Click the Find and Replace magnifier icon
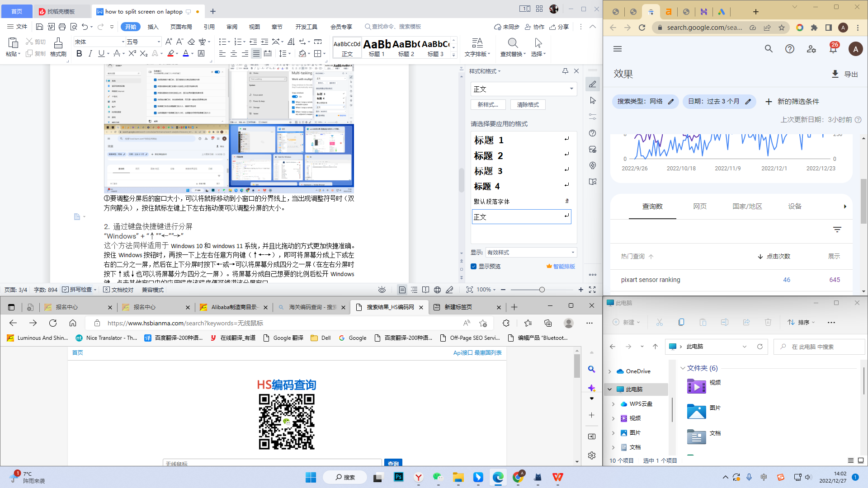The height and width of the screenshot is (488, 868). coord(513,43)
